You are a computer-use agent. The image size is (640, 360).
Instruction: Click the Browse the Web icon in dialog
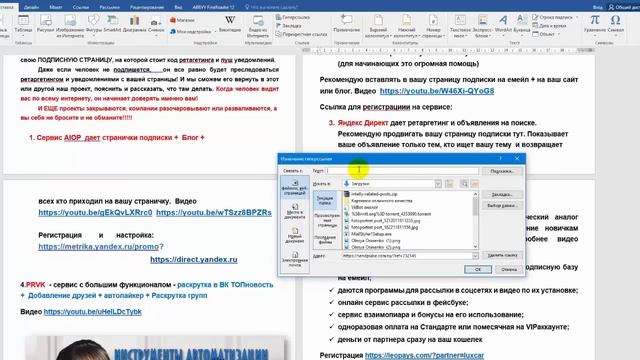tap(464, 184)
